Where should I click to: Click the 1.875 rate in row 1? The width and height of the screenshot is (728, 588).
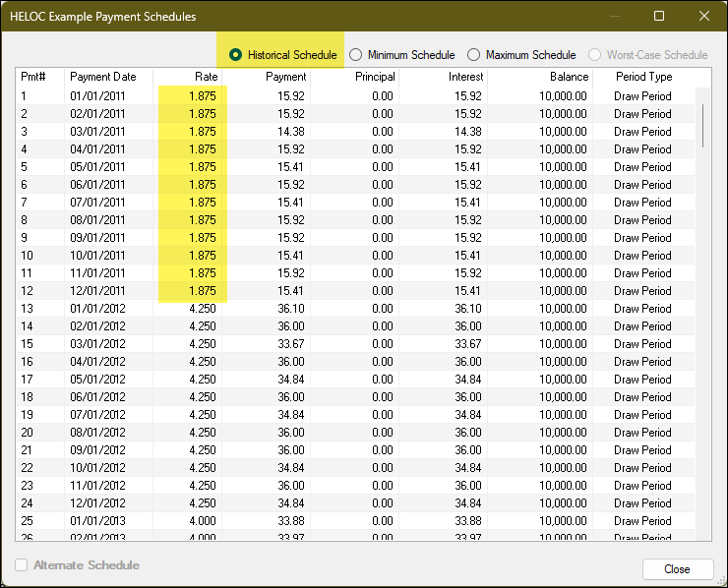(202, 96)
